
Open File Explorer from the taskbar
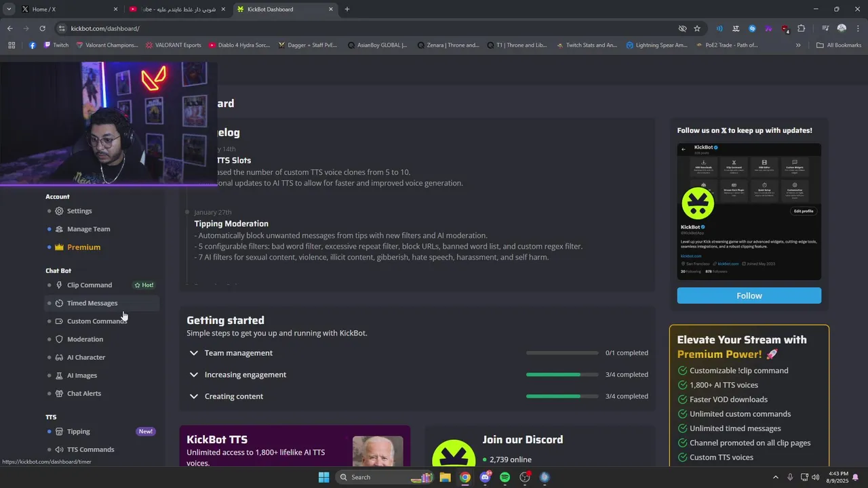point(445,477)
